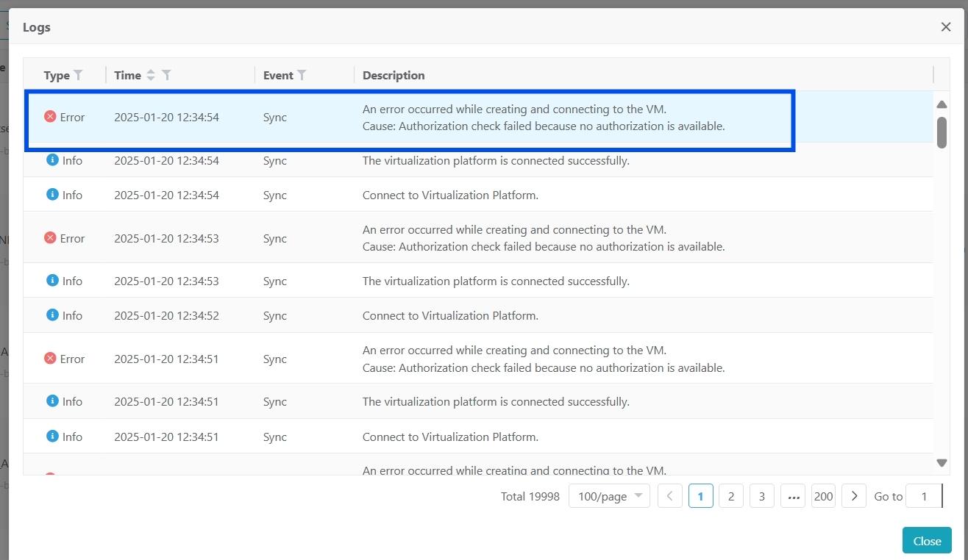Click the red error icon at 12:34:54
The width and height of the screenshot is (968, 560).
point(50,116)
